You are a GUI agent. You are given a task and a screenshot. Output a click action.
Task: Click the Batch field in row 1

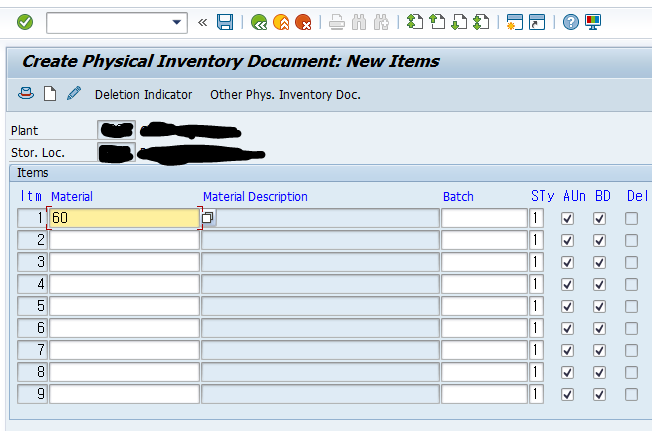click(484, 218)
